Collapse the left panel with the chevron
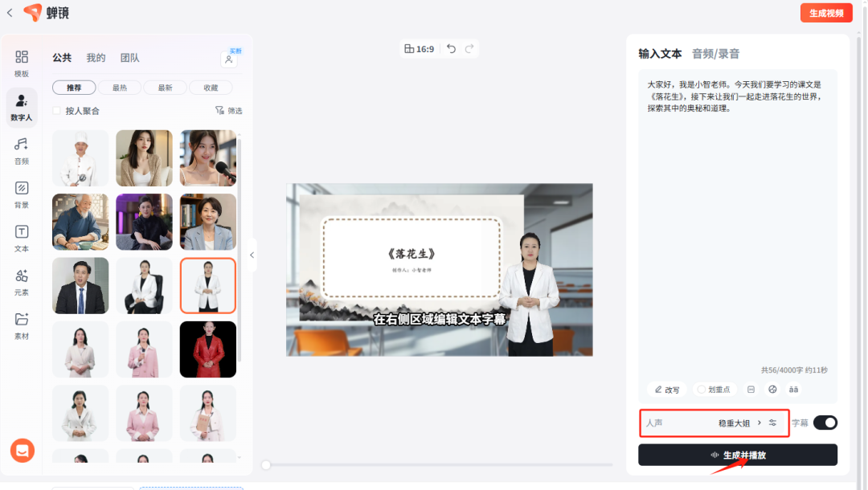 (x=252, y=255)
